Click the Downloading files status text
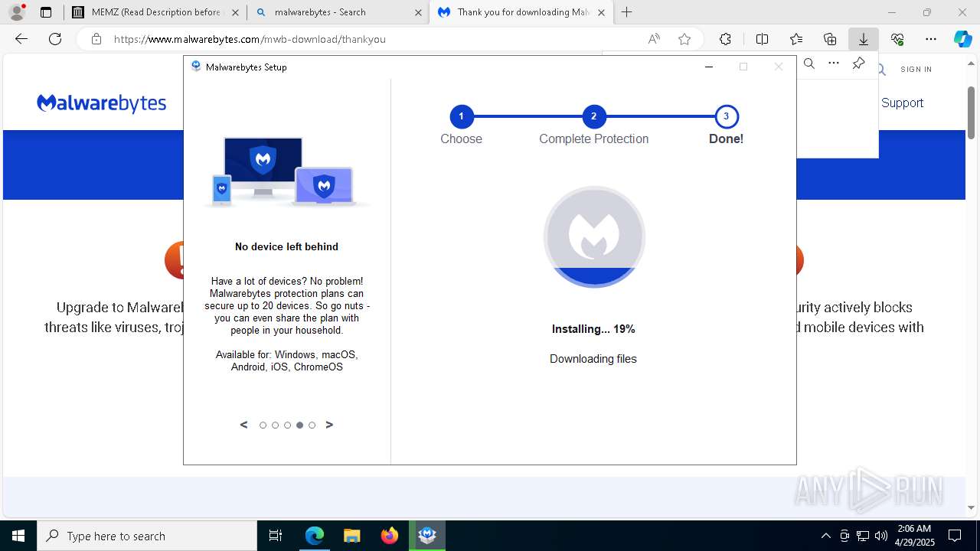This screenshot has width=980, height=551. [593, 359]
